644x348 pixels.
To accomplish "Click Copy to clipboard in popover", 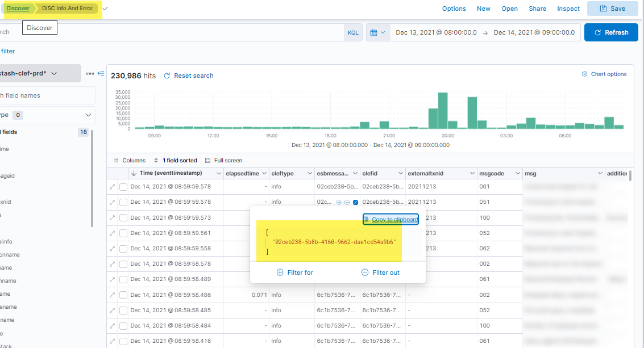I will click(390, 220).
